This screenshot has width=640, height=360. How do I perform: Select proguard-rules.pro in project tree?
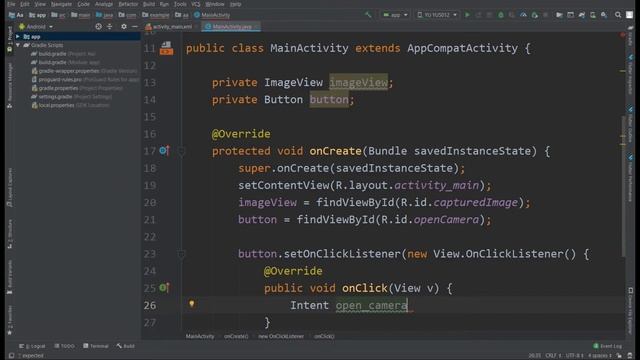pyautogui.click(x=85, y=79)
